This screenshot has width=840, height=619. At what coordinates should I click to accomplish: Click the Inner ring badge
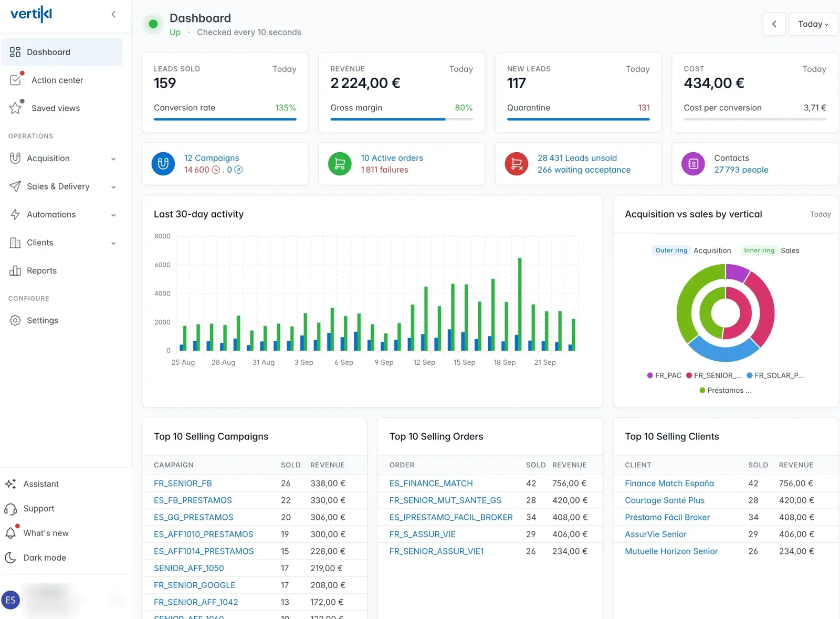point(759,250)
